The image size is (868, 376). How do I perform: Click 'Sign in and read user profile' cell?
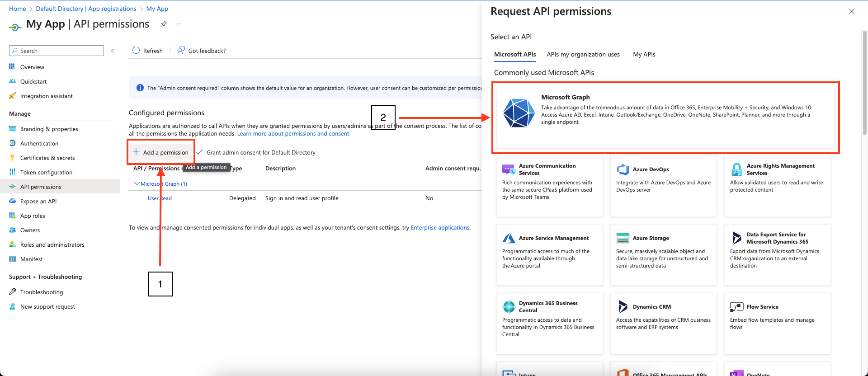302,198
